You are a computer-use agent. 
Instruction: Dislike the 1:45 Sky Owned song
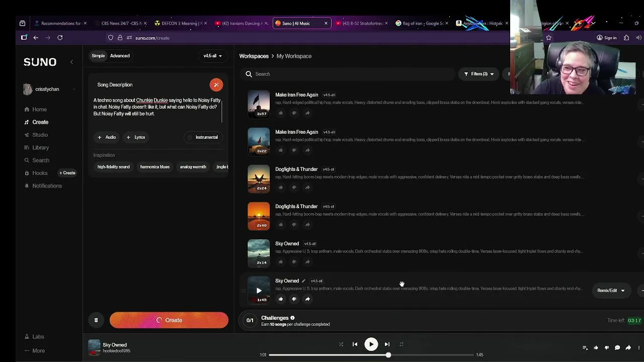pyautogui.click(x=294, y=299)
